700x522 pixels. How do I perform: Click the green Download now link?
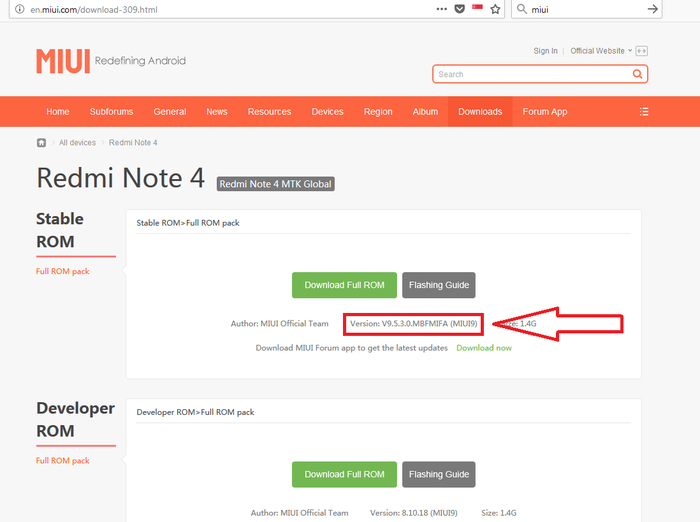(484, 348)
